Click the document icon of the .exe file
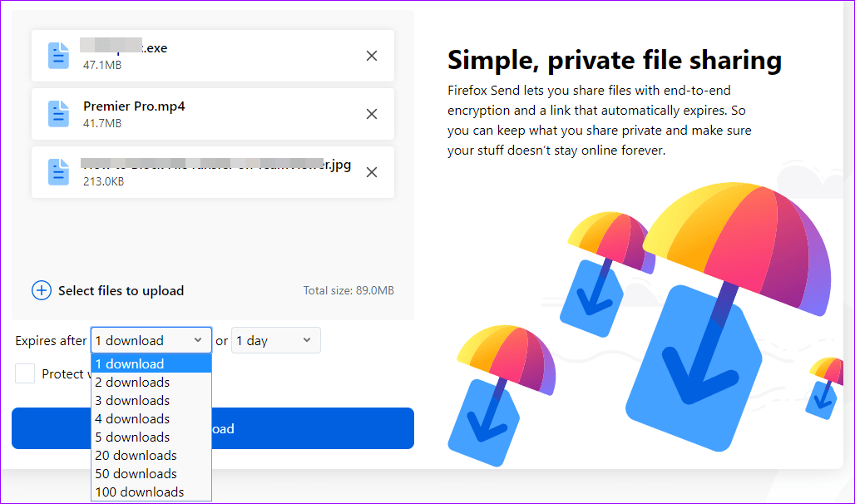 tap(58, 56)
